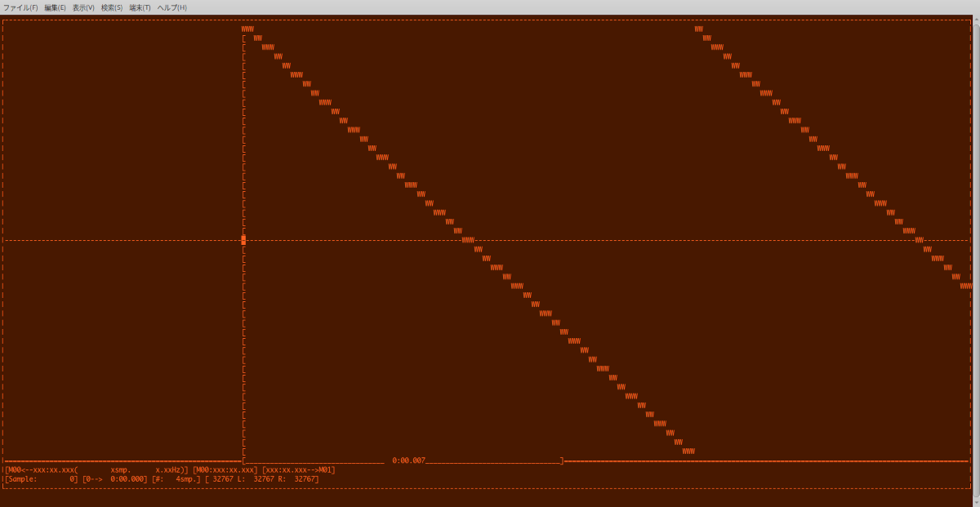This screenshot has width=980, height=507.
Task: Click the window's vertical scrollbar
Action: (x=976, y=245)
